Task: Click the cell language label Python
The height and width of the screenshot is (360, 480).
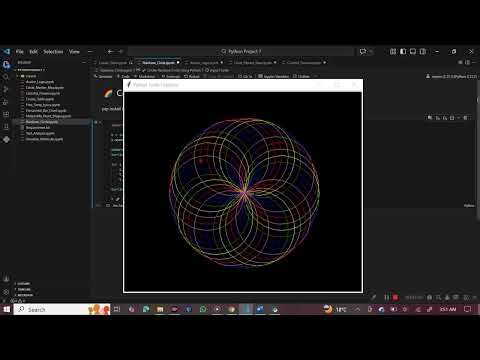Action: tap(469, 205)
